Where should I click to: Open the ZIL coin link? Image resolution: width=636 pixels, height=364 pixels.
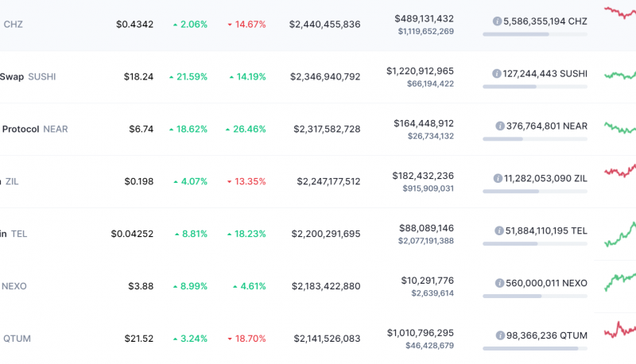[x=10, y=181]
